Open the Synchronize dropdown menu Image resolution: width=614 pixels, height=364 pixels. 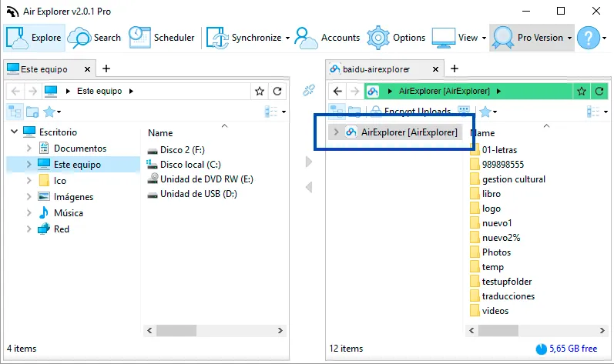pos(287,38)
